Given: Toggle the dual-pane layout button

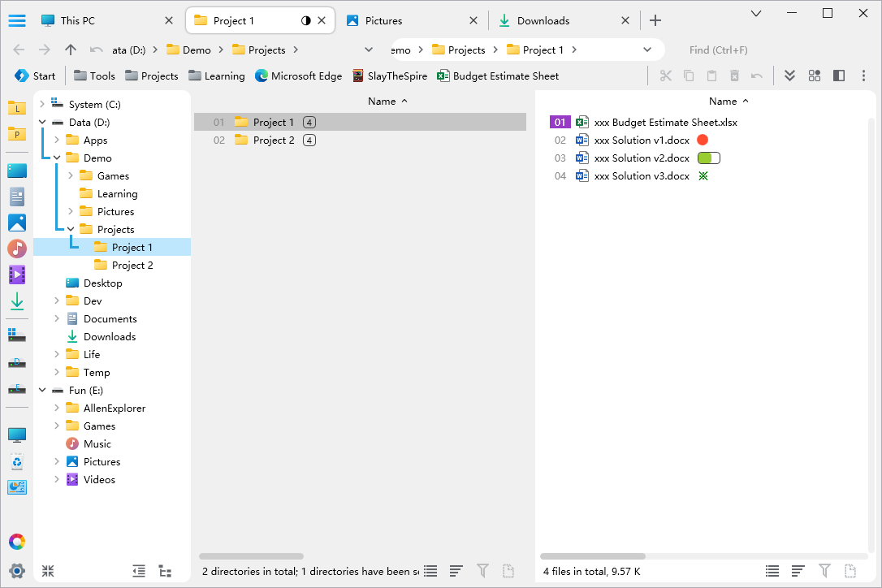Looking at the screenshot, I should pyautogui.click(x=839, y=76).
